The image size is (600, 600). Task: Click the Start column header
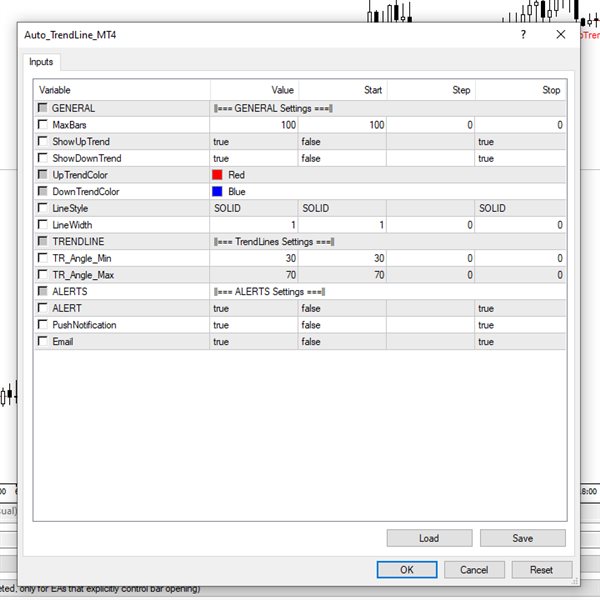(x=342, y=90)
